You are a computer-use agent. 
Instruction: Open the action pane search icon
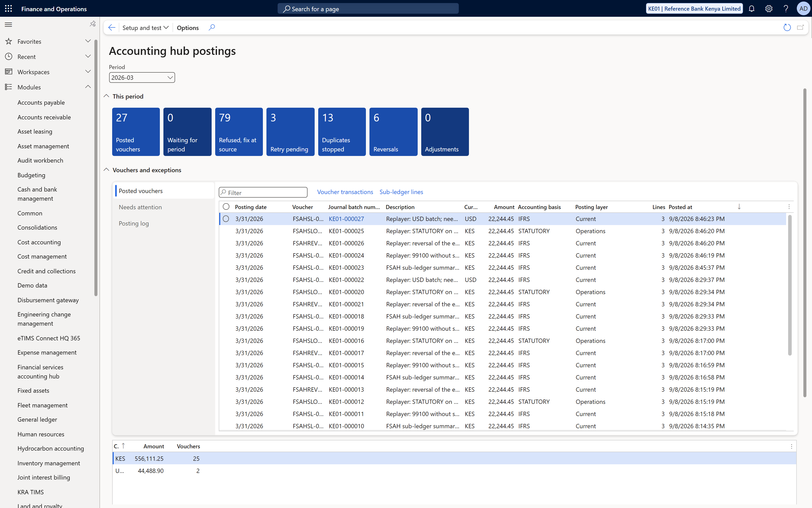coord(212,27)
